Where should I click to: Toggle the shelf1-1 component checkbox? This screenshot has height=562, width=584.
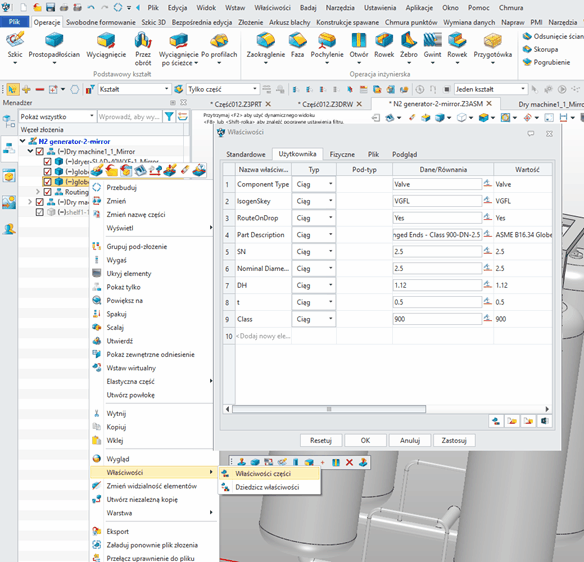39,212
